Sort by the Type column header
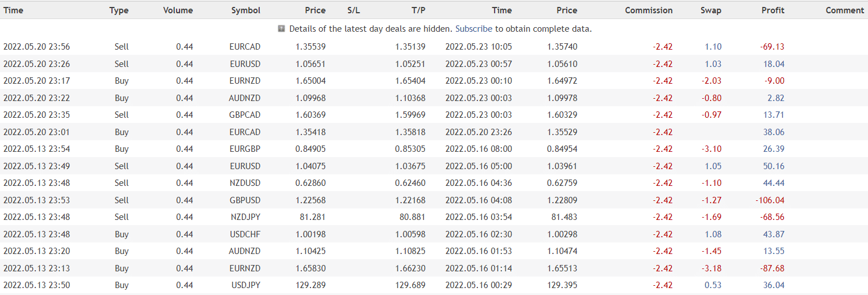Viewport: 868px width, 295px height. tap(119, 10)
